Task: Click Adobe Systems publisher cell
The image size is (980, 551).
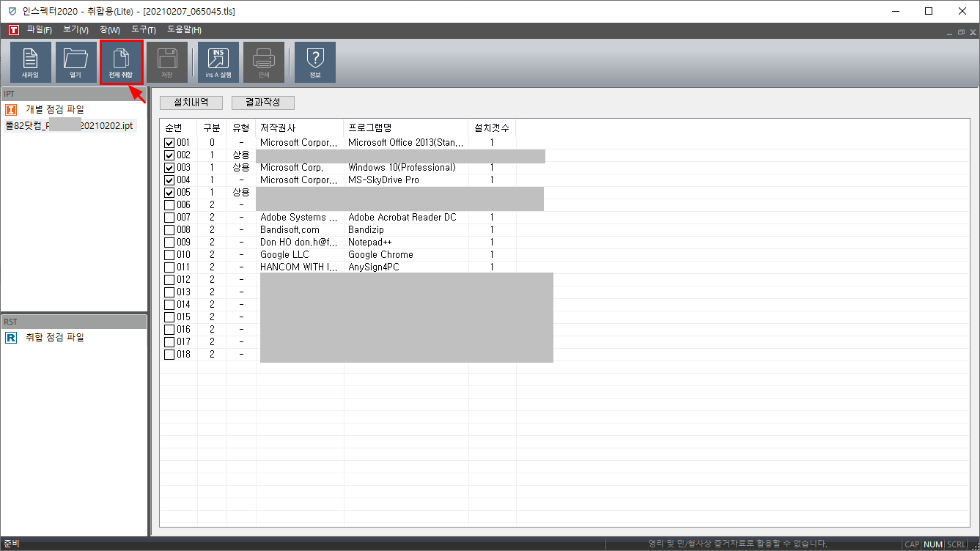Action: tap(300, 218)
